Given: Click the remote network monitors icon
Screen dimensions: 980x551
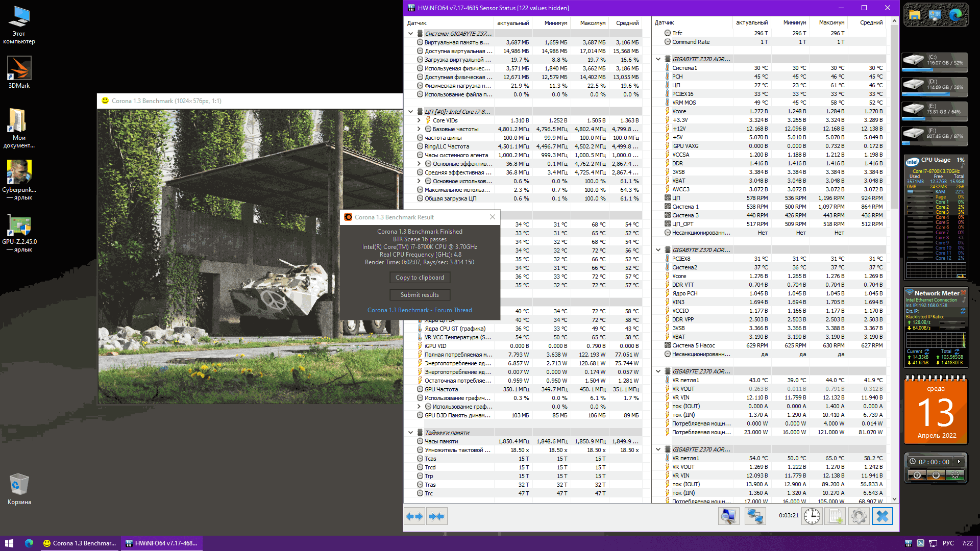Looking at the screenshot, I should click(x=755, y=516).
